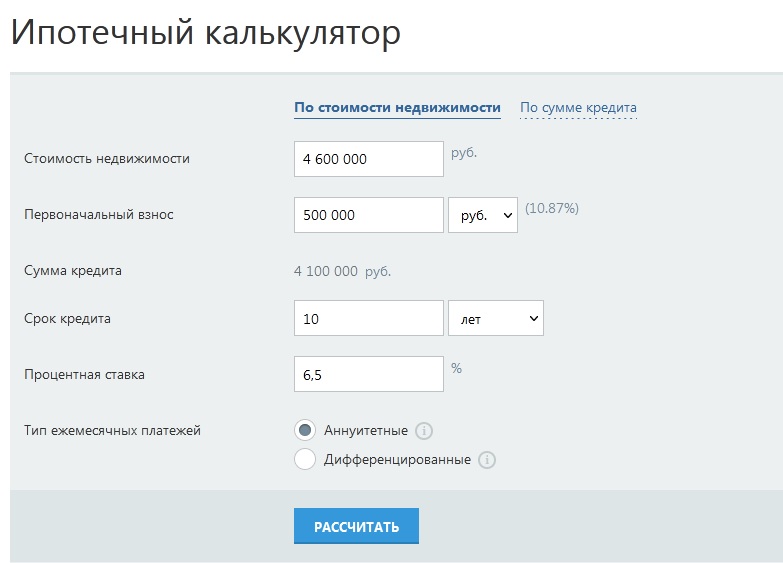
Task: Click the Процентная ставка label text
Action: (84, 375)
